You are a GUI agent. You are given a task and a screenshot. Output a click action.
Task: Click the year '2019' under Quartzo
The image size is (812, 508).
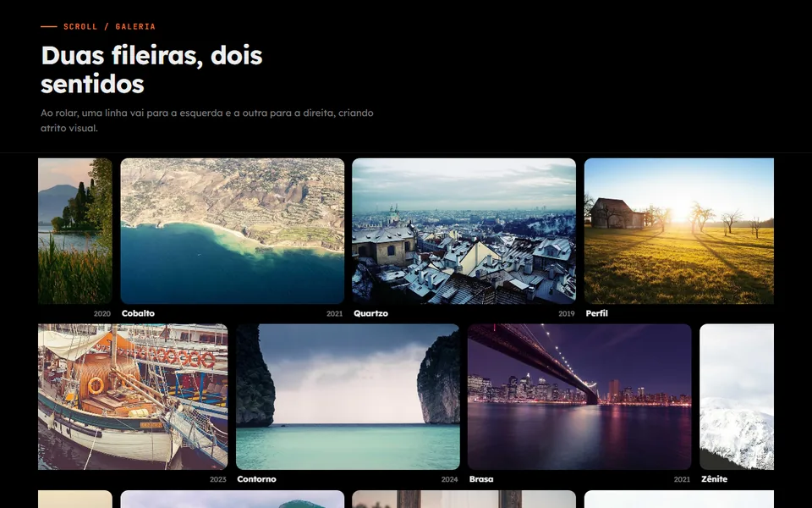pyautogui.click(x=567, y=313)
